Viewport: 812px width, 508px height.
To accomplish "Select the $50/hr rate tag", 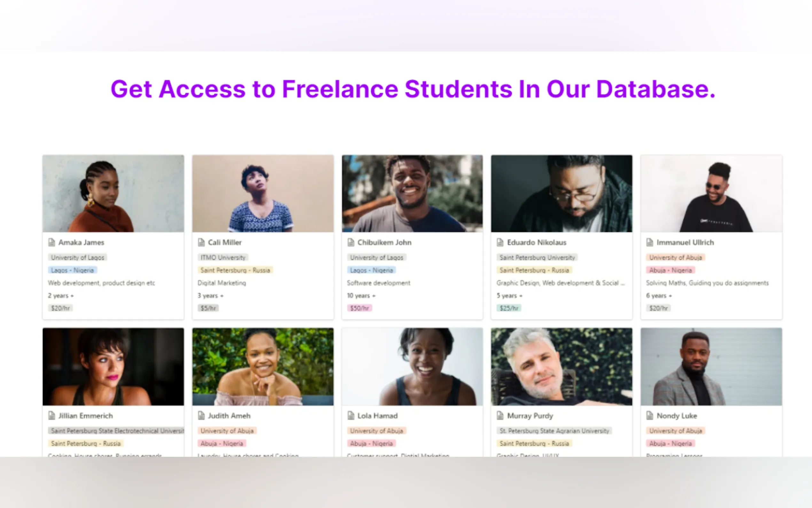I will (359, 308).
